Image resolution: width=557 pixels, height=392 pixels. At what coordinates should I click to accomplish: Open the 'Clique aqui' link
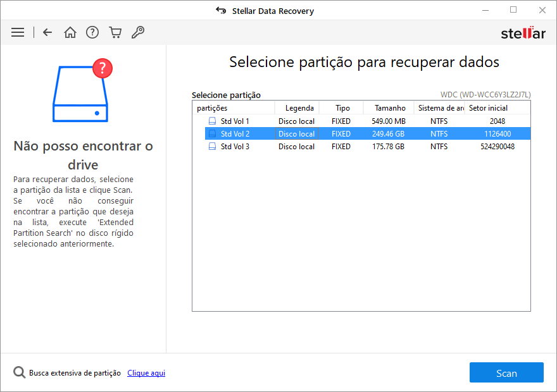pos(146,373)
